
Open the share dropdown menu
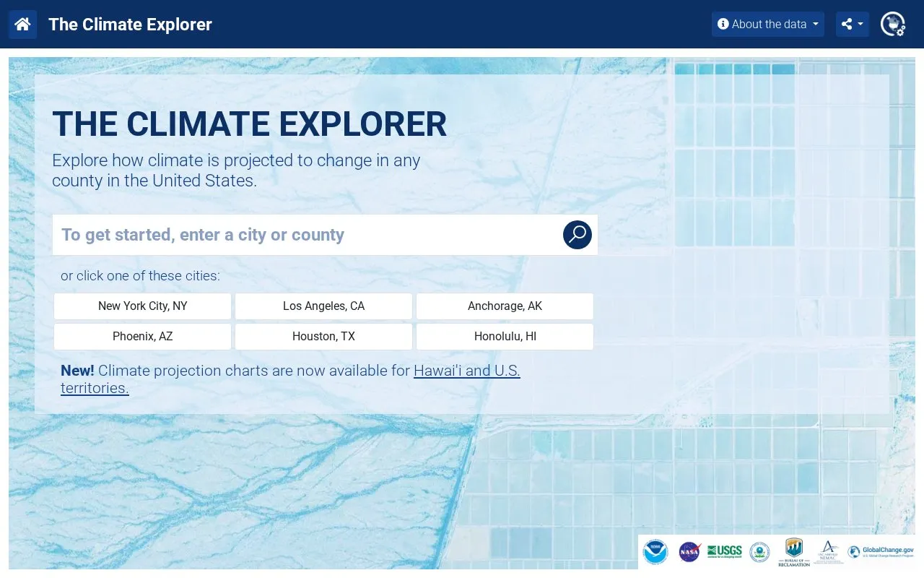pos(853,24)
